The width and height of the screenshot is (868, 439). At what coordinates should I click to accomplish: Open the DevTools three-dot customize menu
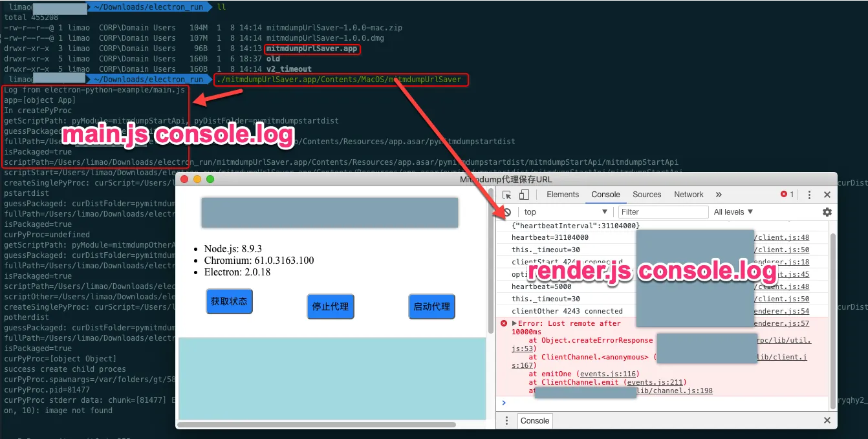[810, 194]
